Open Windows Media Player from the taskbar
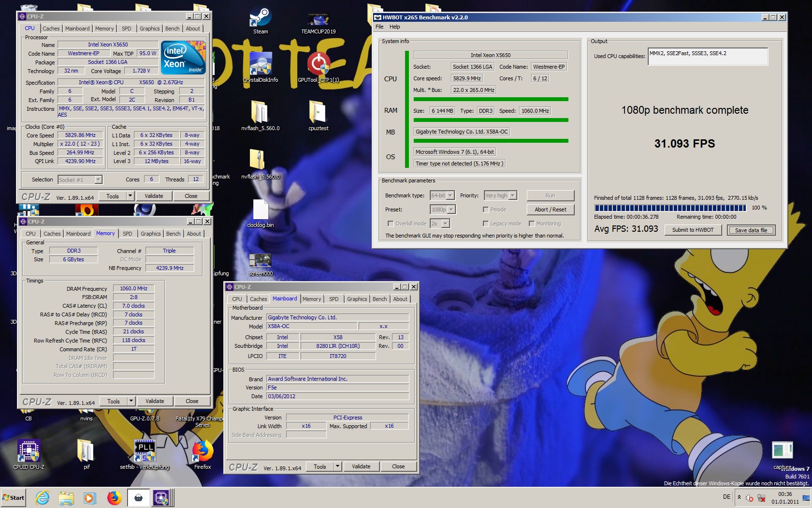This screenshot has height=508, width=812. pyautogui.click(x=90, y=498)
